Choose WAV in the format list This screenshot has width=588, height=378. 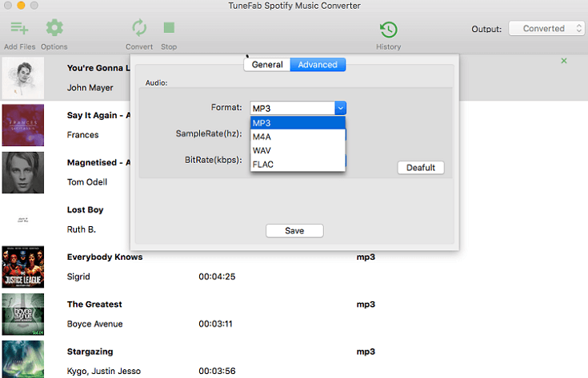298,150
